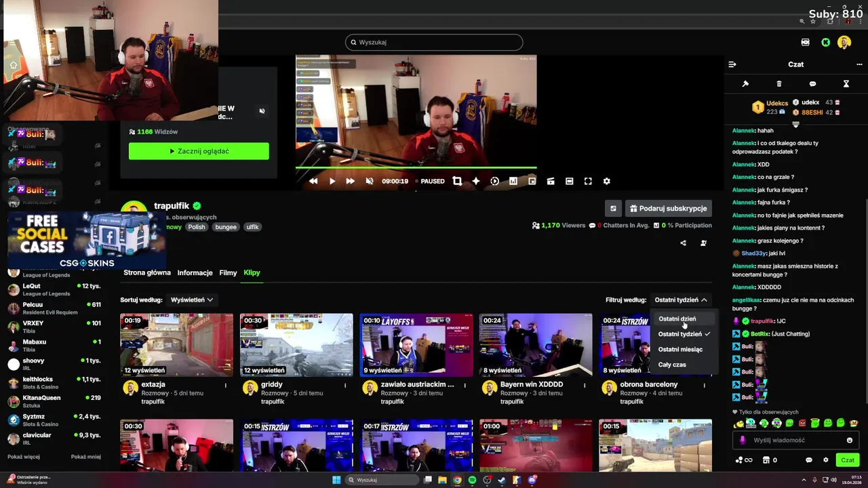Select the Klipy tab
868x488 pixels.
click(x=252, y=272)
